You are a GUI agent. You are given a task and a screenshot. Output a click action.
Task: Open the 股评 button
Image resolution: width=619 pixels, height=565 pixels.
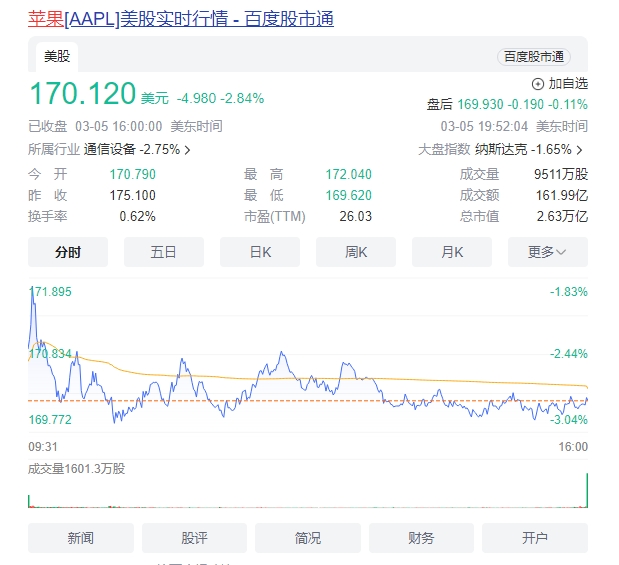[x=194, y=538]
